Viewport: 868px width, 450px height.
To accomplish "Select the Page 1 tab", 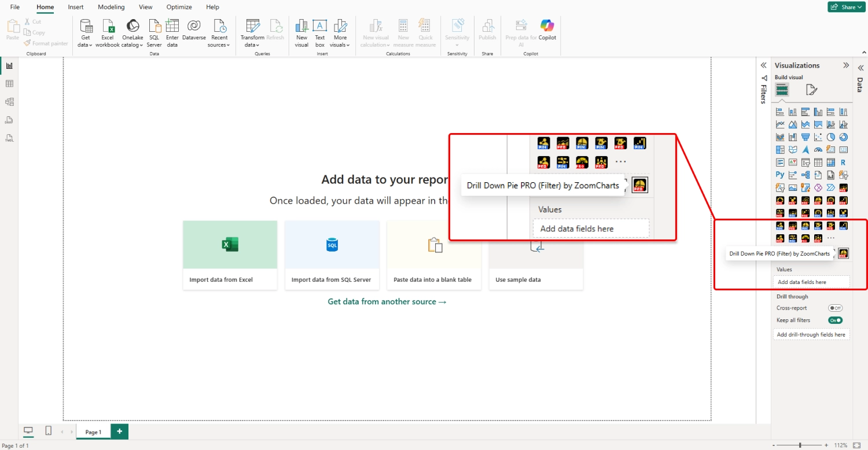I will (93, 432).
